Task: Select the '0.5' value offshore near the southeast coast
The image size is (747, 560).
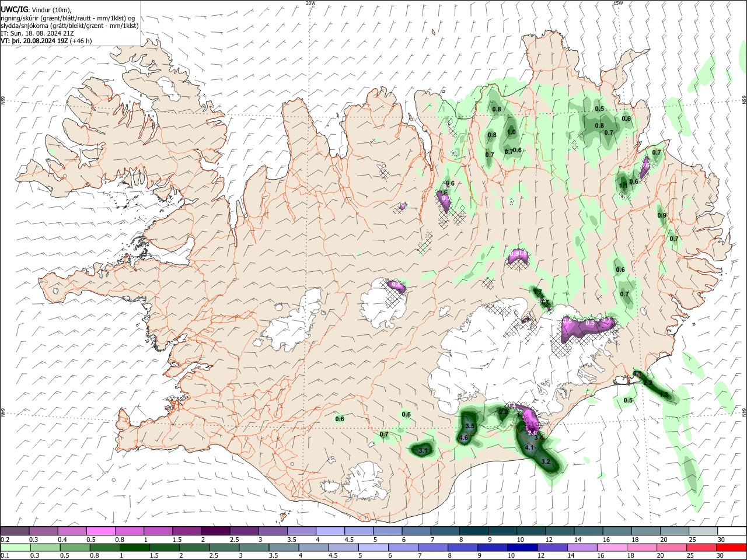Action: (628, 400)
